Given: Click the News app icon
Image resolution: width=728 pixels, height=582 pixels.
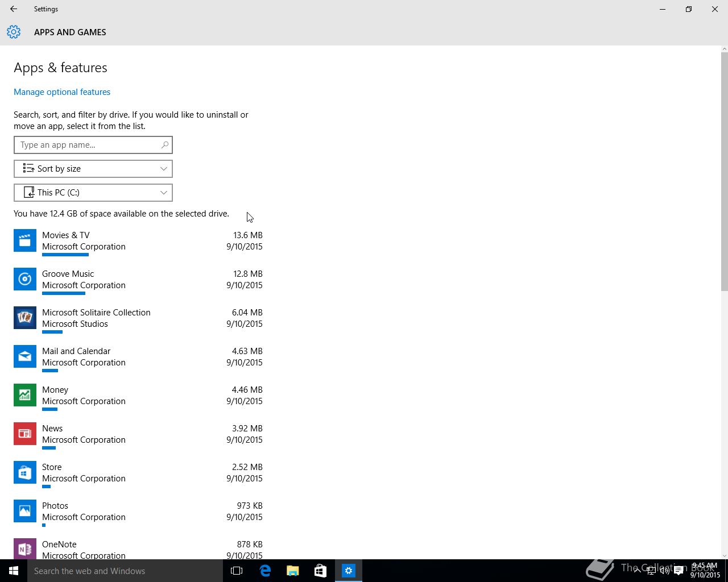Looking at the screenshot, I should point(24,434).
